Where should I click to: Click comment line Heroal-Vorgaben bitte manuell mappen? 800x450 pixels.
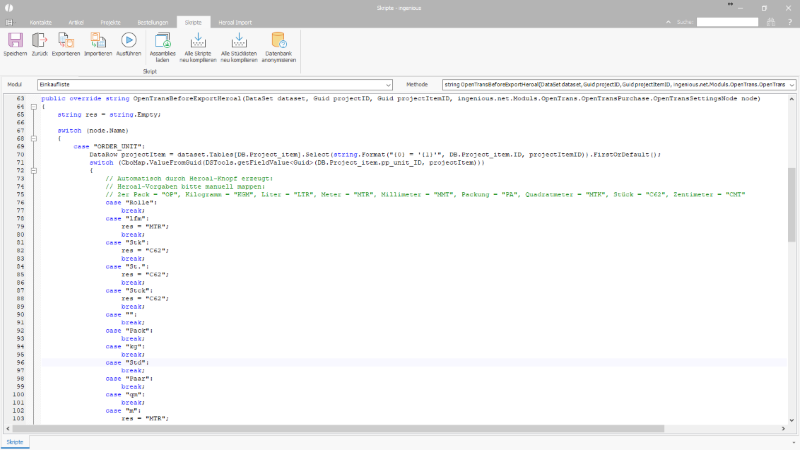click(x=185, y=187)
